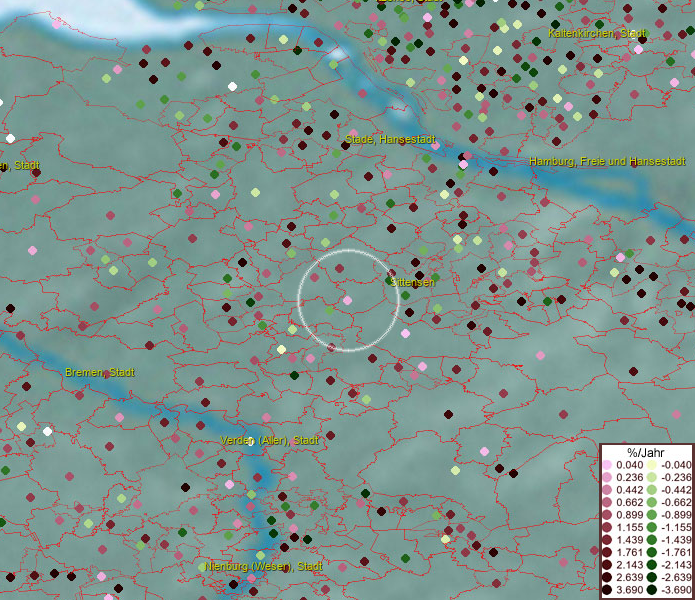This screenshot has height=600, width=695.
Task: Click the Bremen, Stadt map label
Action: [100, 372]
